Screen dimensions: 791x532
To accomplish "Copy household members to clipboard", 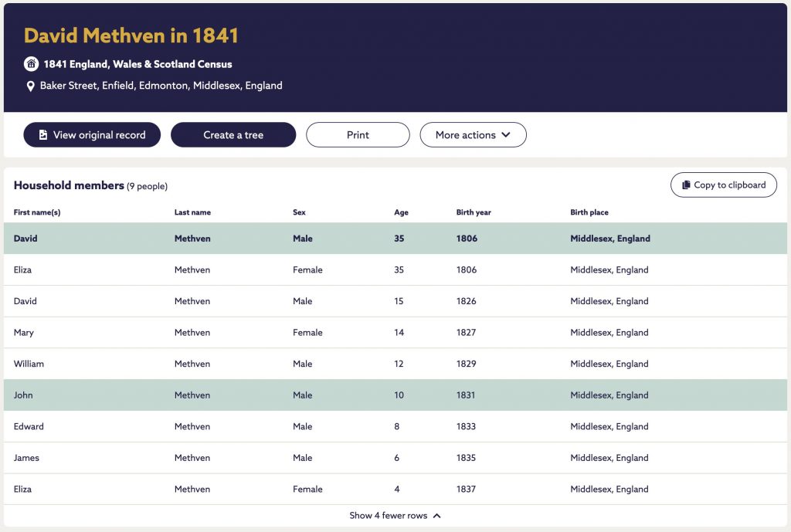I will pyautogui.click(x=723, y=185).
